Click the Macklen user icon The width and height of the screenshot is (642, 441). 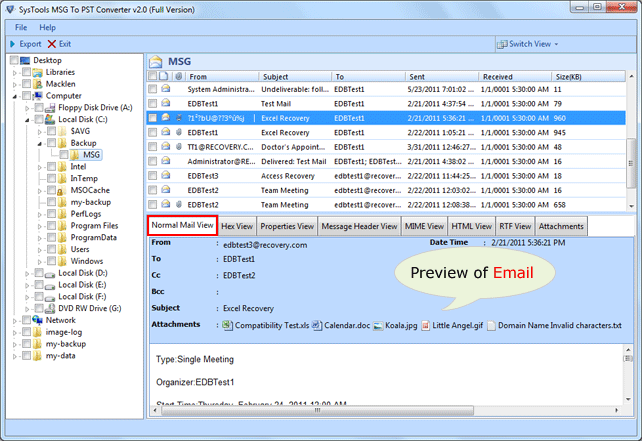coord(38,84)
